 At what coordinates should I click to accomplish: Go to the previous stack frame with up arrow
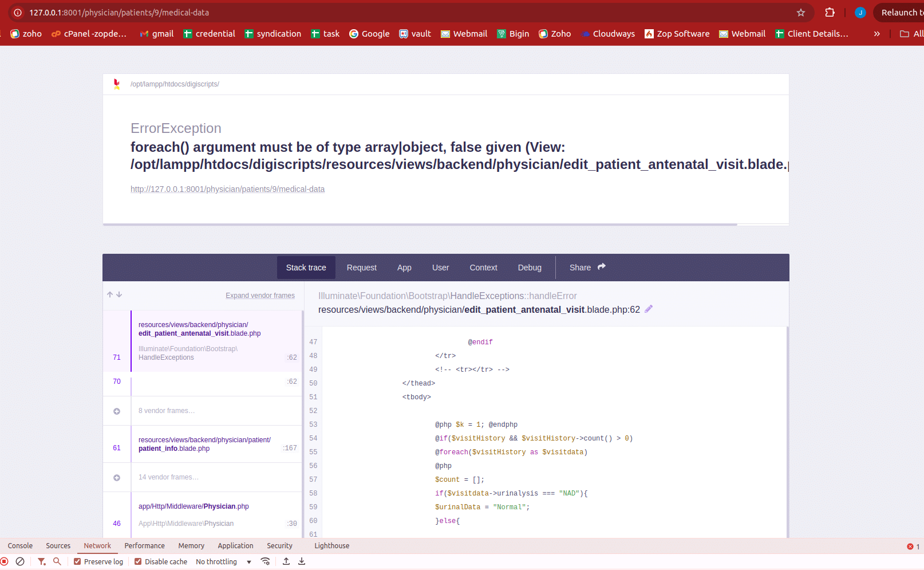tap(110, 294)
